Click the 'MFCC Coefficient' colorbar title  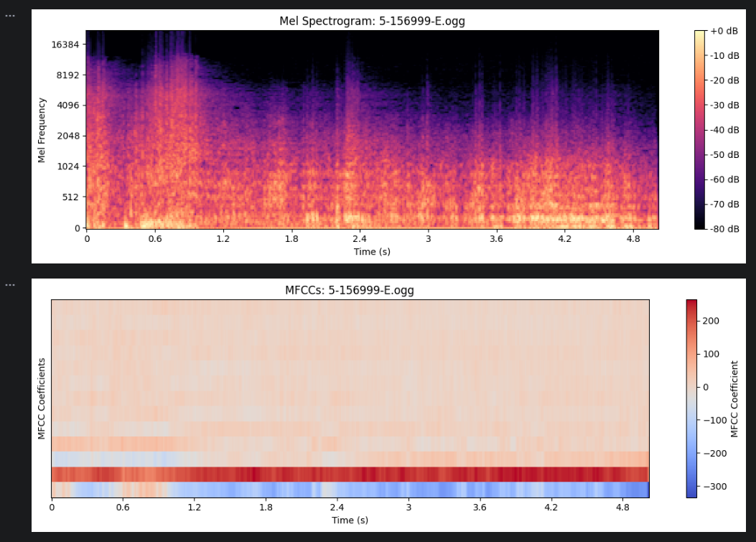pyautogui.click(x=734, y=399)
